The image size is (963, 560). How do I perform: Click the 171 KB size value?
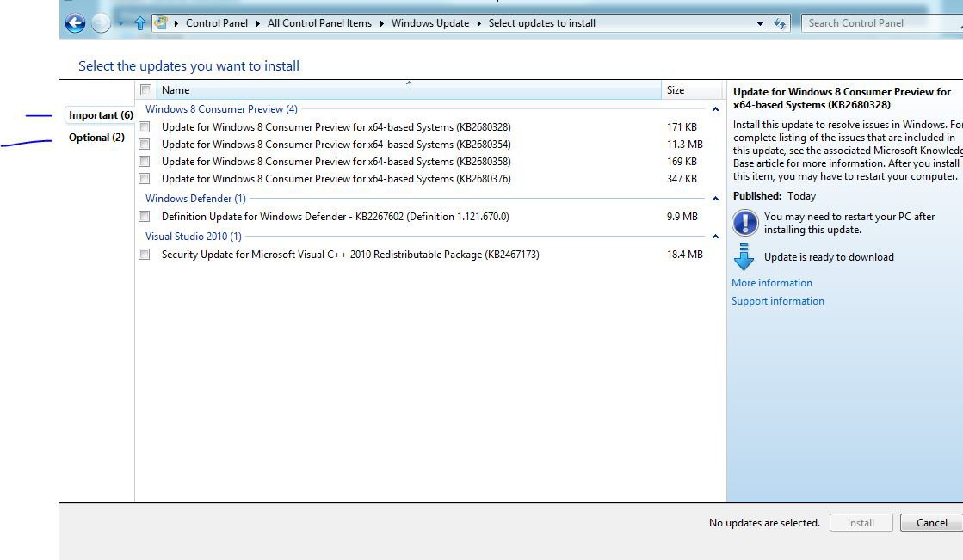[682, 127]
